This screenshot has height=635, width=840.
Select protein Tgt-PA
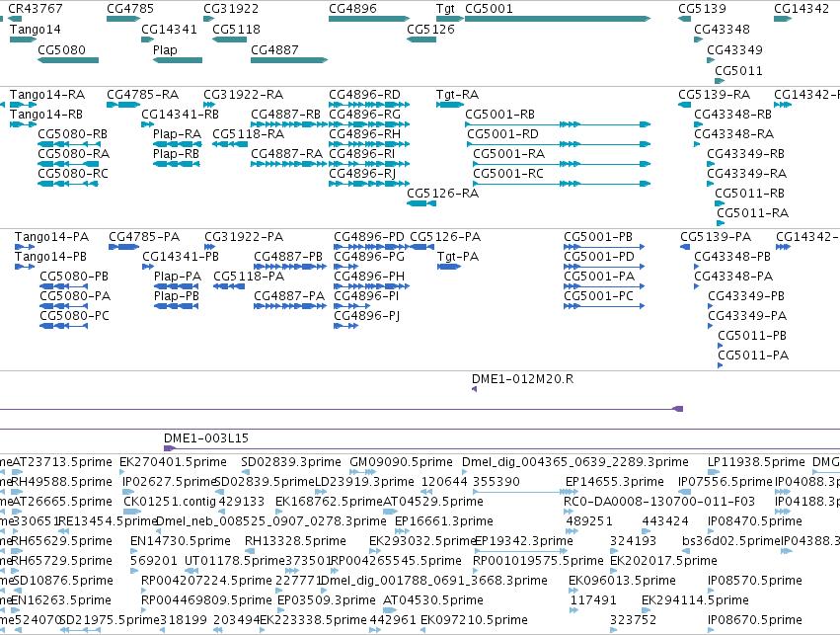449,267
